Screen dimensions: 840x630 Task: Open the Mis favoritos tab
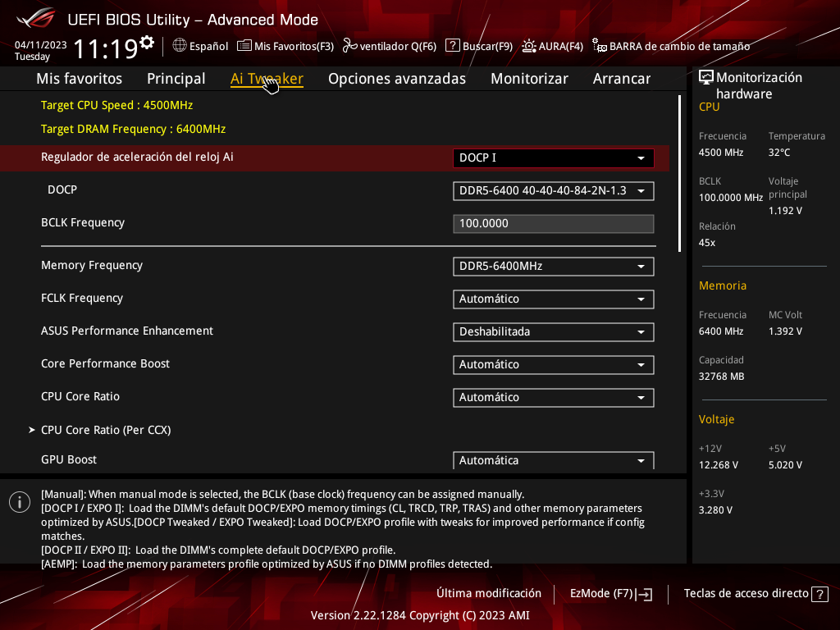[x=80, y=79]
